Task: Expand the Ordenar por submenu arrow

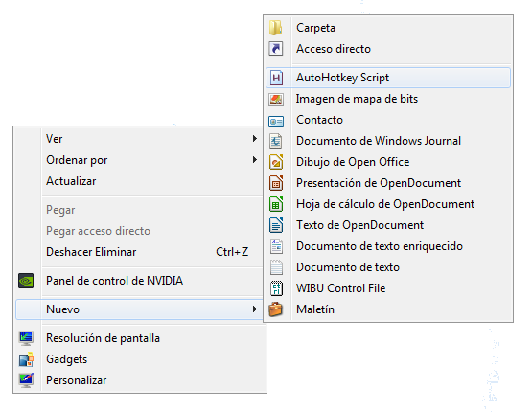Action: coord(254,160)
